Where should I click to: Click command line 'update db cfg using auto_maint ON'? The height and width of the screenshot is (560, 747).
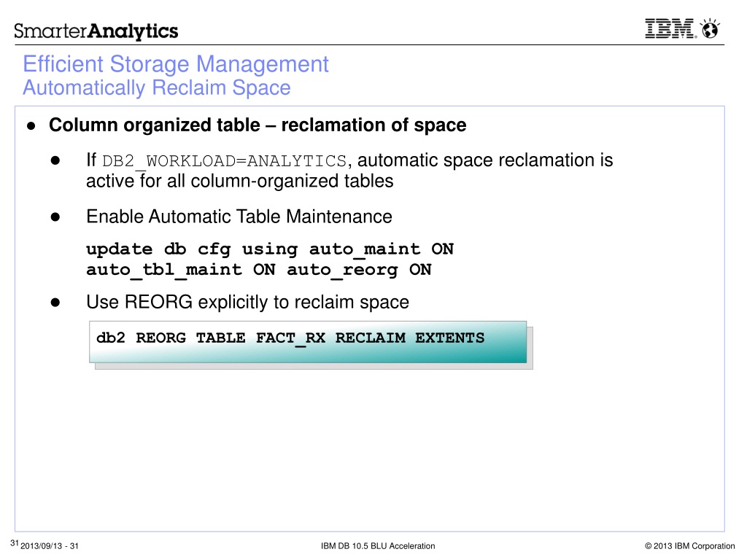[270, 249]
